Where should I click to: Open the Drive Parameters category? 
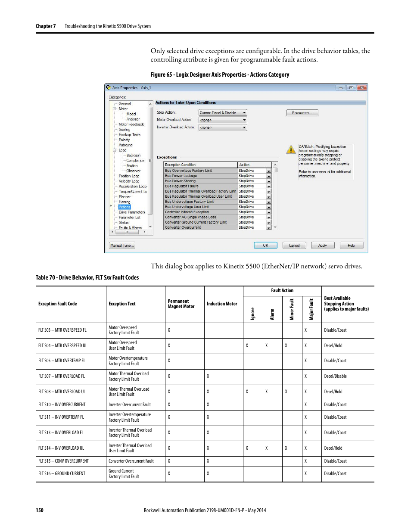133,212
